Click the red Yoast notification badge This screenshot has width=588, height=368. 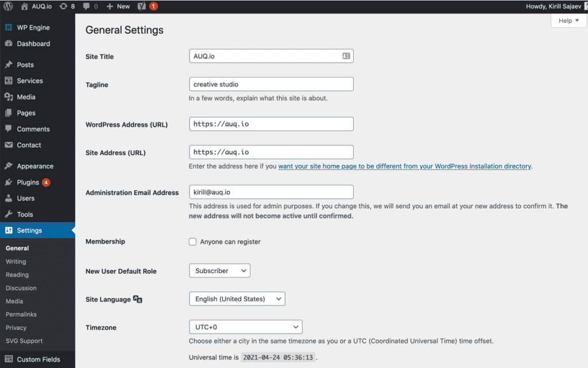click(153, 6)
